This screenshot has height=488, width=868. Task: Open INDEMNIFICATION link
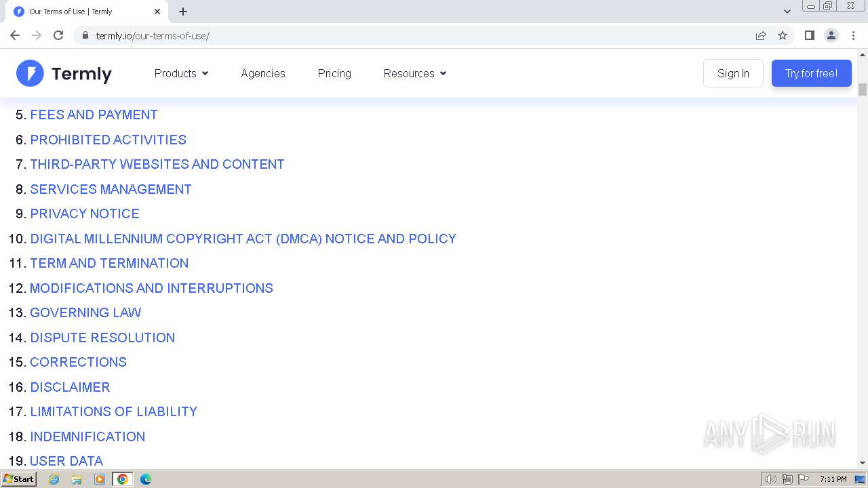point(87,436)
